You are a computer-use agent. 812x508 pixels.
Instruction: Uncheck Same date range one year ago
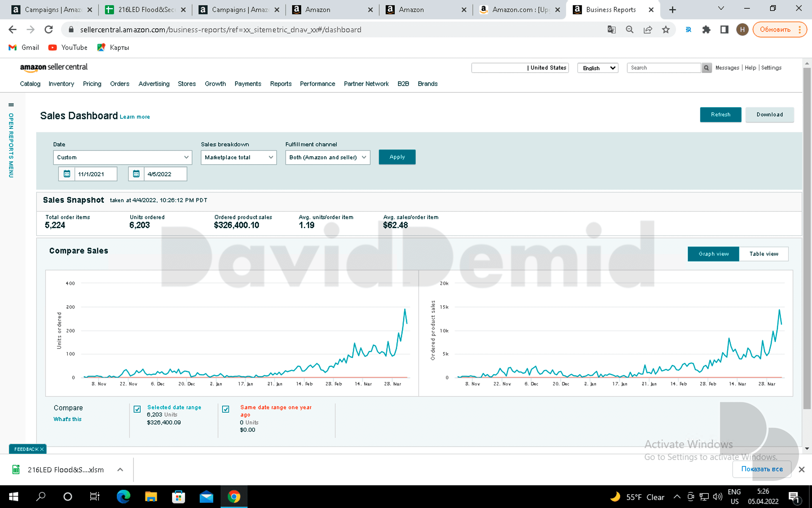pyautogui.click(x=226, y=409)
